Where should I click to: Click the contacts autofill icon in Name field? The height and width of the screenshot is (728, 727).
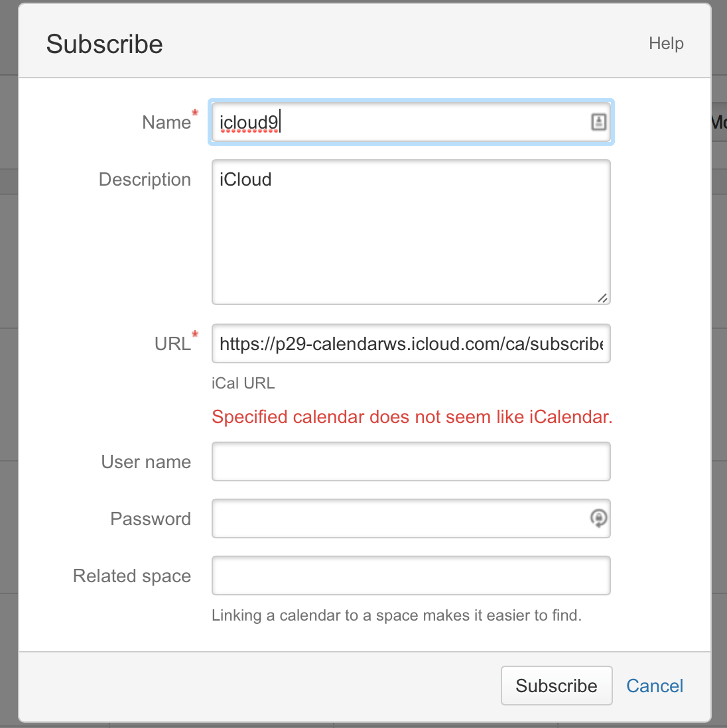pos(598,121)
